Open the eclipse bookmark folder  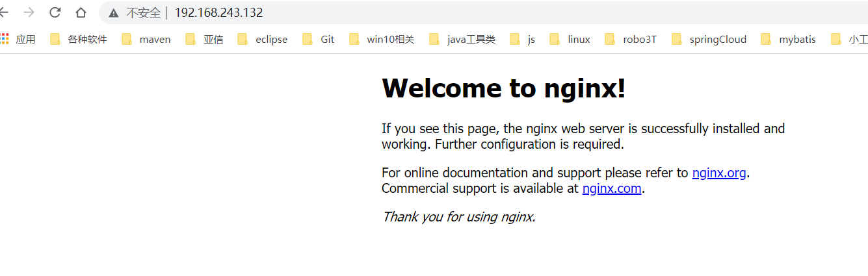[x=263, y=39]
